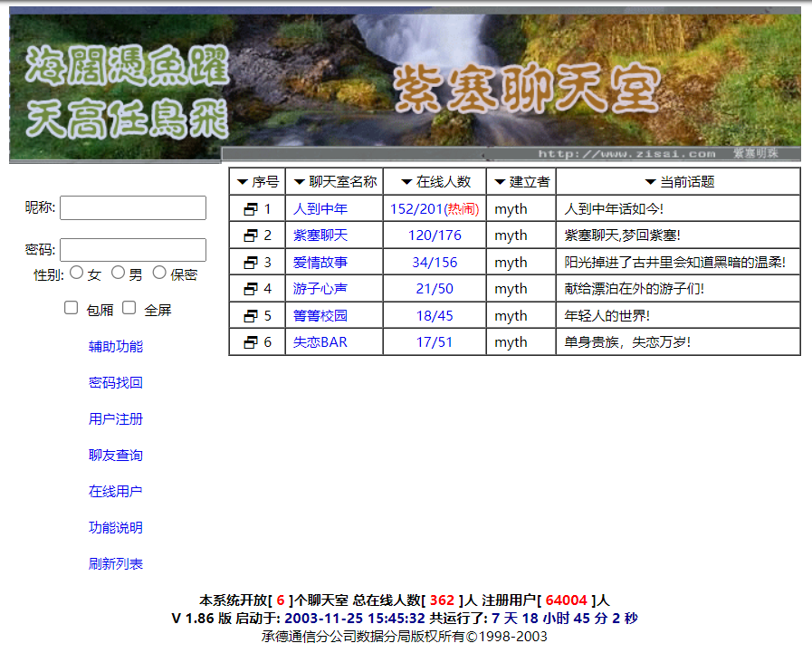
Task: Click the window icon for room 4
Action: tap(251, 289)
